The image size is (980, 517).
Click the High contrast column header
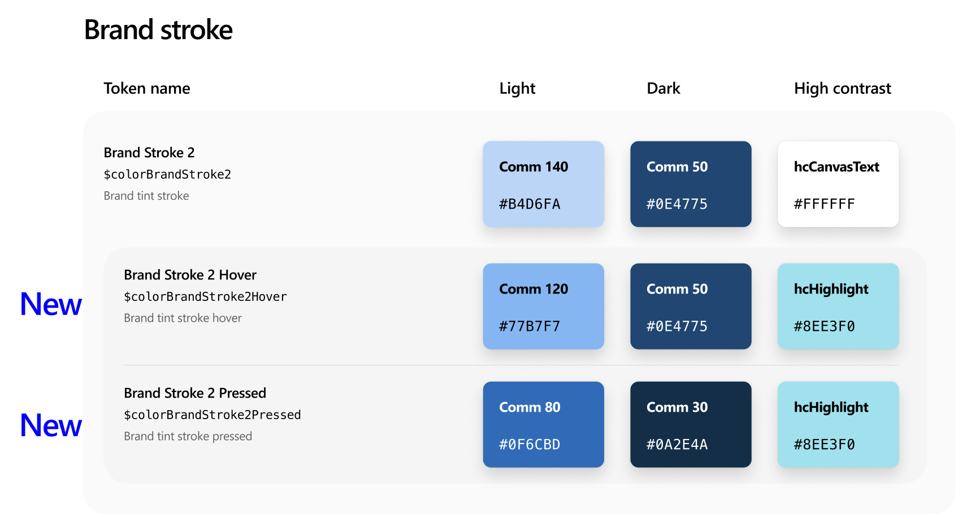pyautogui.click(x=842, y=89)
